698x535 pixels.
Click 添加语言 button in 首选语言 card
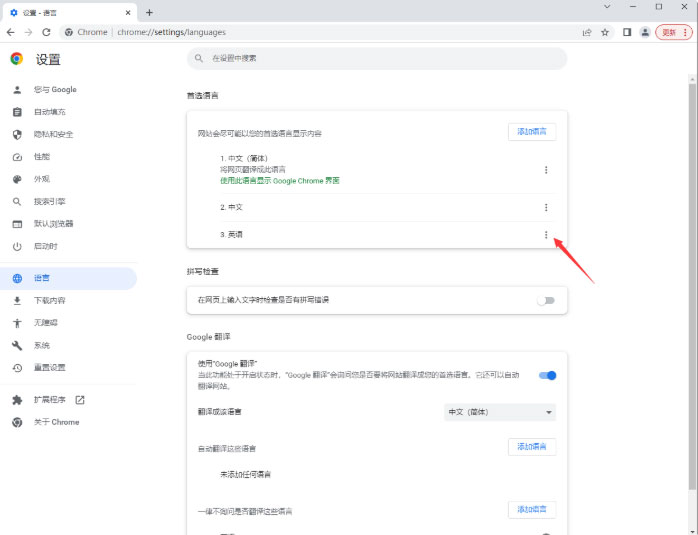pos(532,132)
